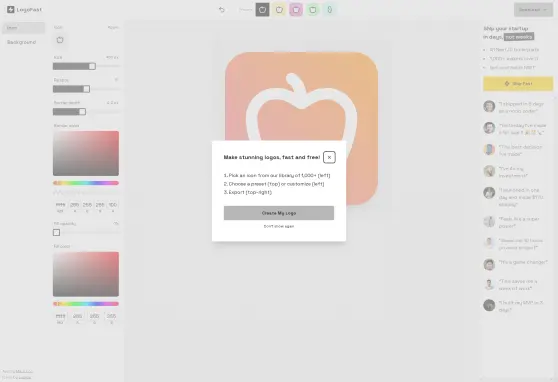558x382 pixels.
Task: Click the Fill opacity slider handle
Action: point(56,232)
